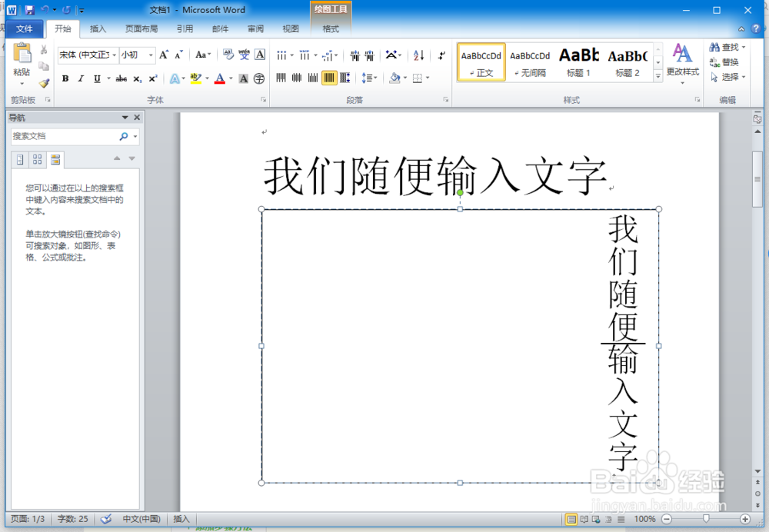
Task: Grow font size with the large A icon
Action: [164, 55]
